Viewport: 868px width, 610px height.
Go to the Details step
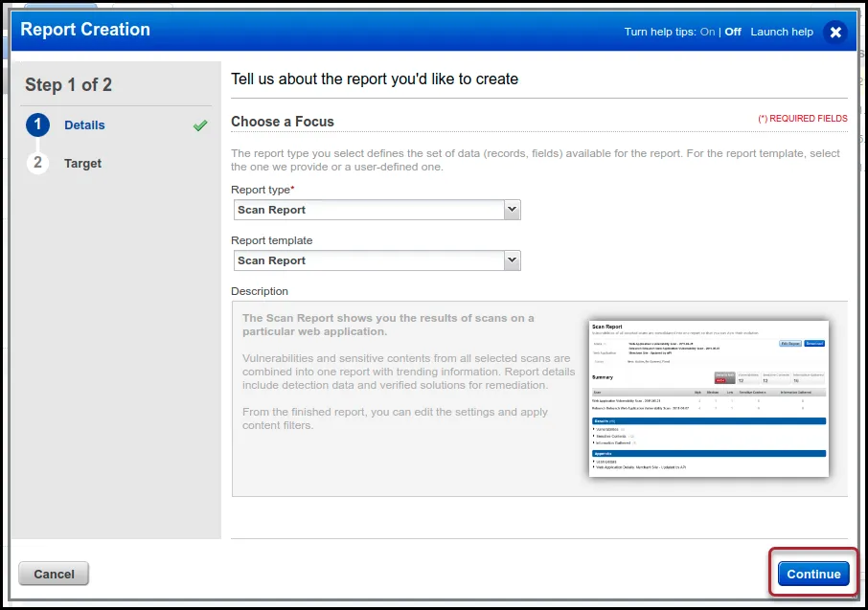[x=84, y=125]
